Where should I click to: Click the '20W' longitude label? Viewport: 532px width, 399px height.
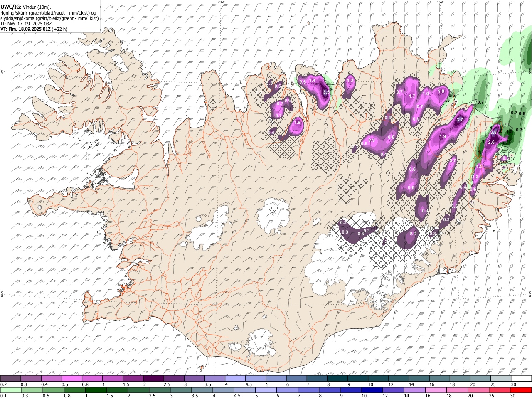[221, 2]
